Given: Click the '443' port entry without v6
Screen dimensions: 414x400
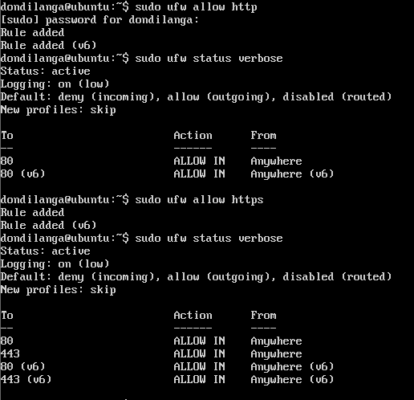Looking at the screenshot, I should tap(10, 354).
